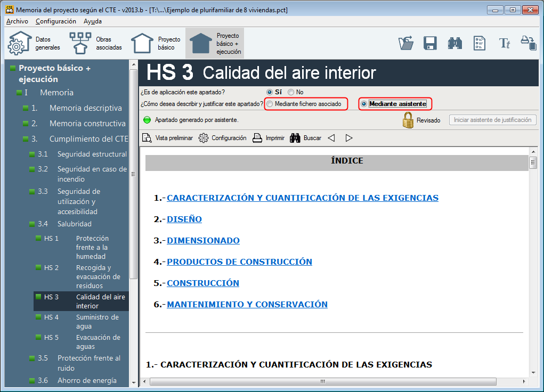
Task: Switch to Proyecto básico view
Action: coord(156,43)
